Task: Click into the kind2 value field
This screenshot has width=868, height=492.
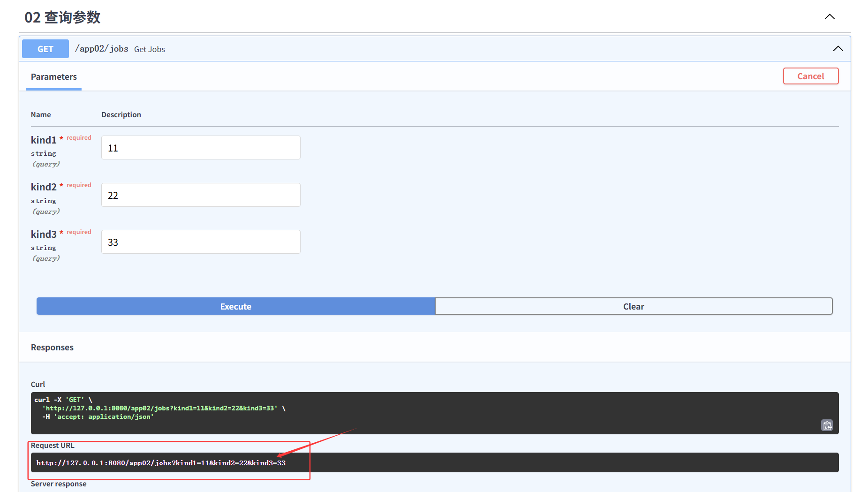Action: pyautogui.click(x=201, y=195)
